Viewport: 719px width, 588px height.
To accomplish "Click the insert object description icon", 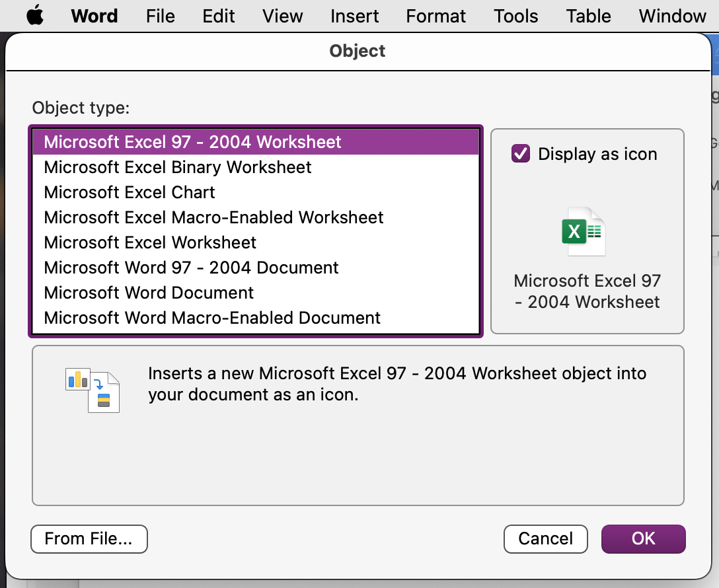I will pos(93,391).
